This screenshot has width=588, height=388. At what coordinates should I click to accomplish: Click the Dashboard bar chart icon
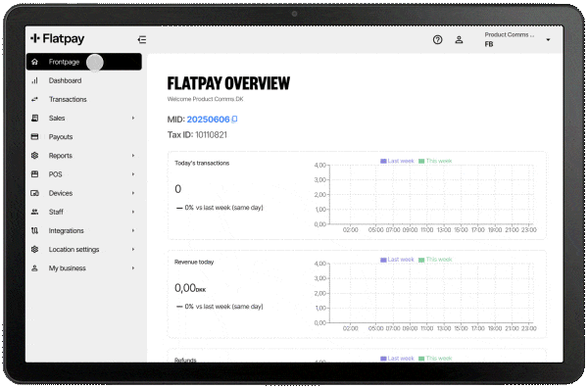pyautogui.click(x=34, y=80)
